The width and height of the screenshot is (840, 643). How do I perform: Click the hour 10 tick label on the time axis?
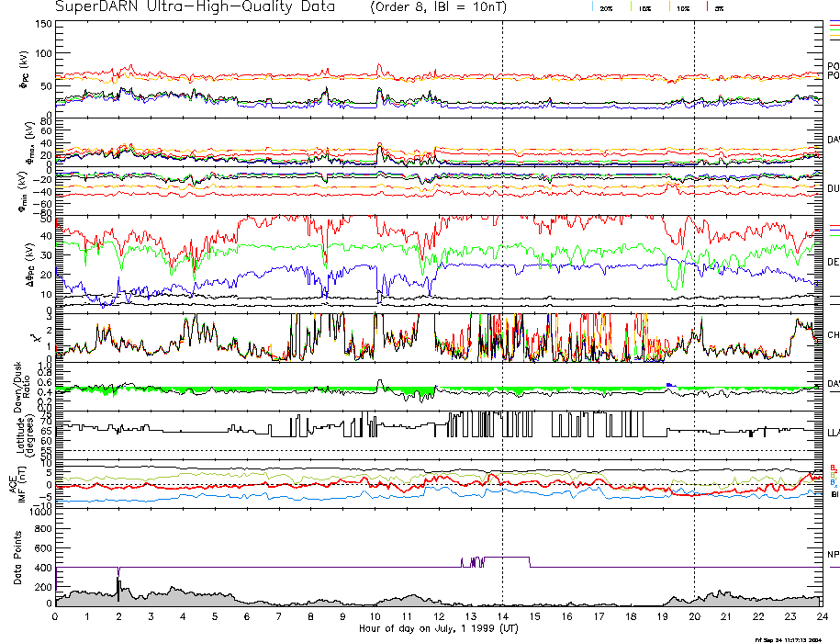[x=375, y=615]
